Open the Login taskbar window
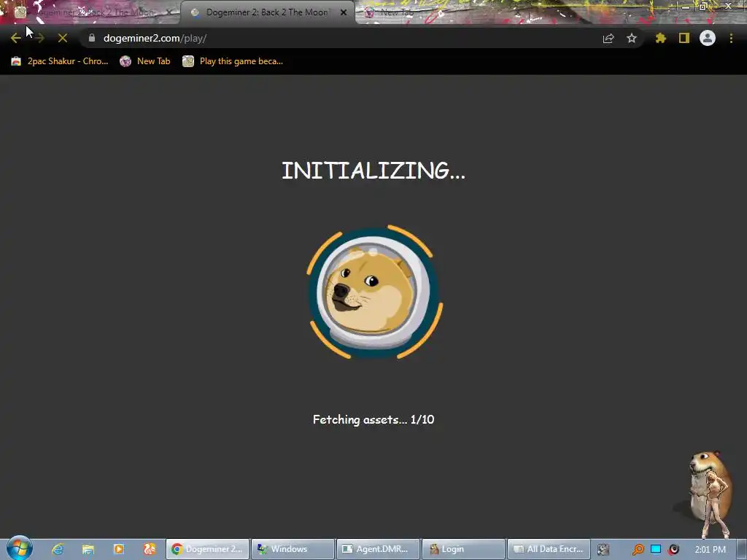Screen dimensions: 747x560 tap(463, 549)
